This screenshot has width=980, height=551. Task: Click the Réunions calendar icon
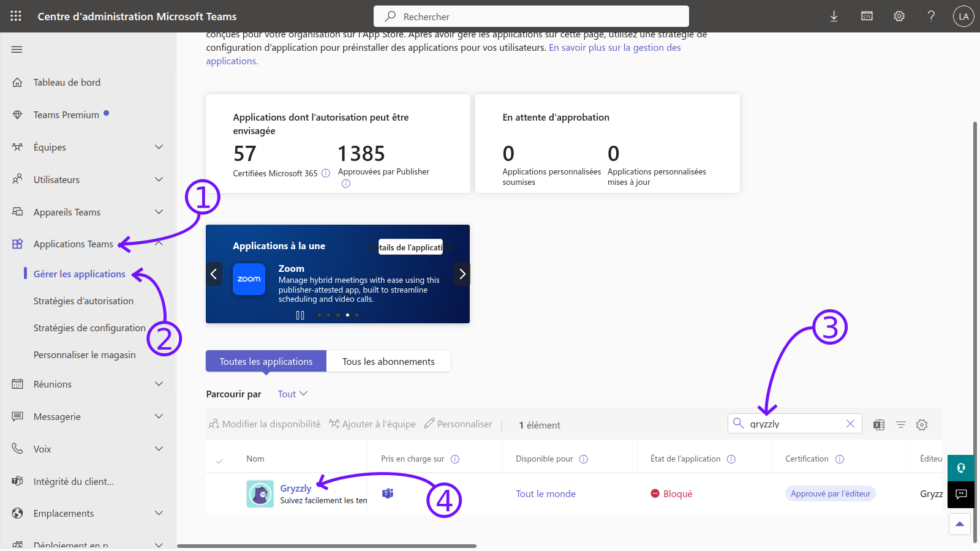(18, 384)
